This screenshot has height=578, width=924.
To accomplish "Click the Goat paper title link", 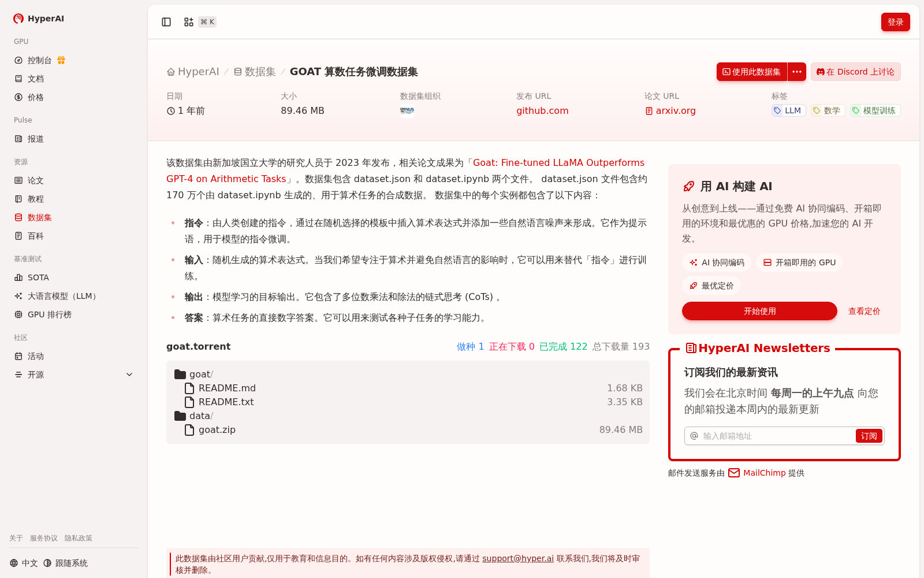I will 405,171.
